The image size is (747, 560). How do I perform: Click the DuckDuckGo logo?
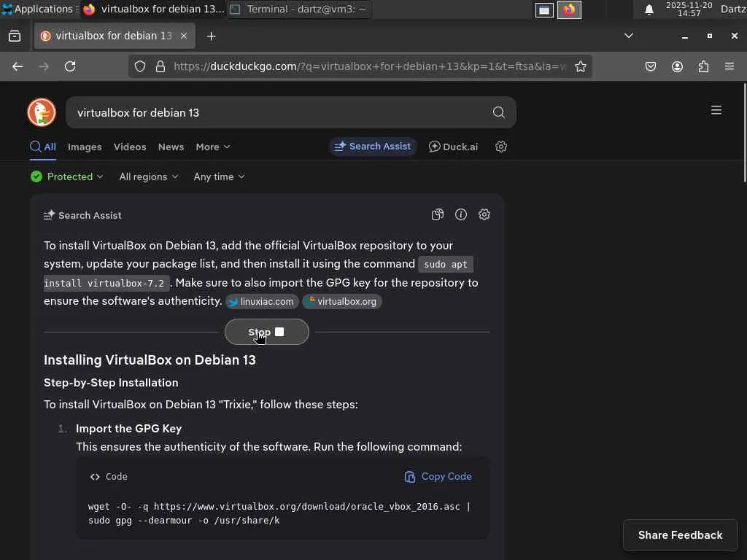[42, 112]
